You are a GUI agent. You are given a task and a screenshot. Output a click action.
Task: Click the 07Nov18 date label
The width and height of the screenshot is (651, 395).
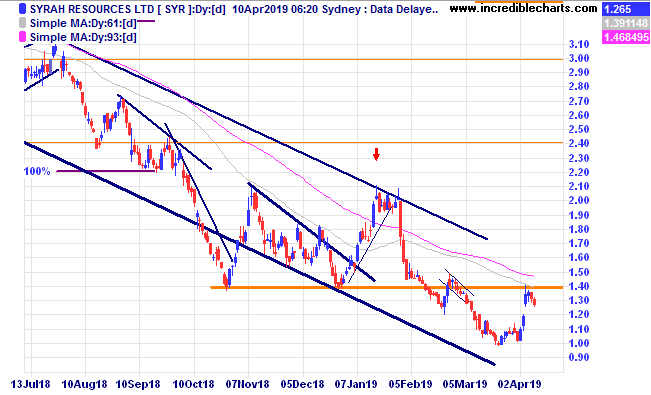tap(247, 384)
